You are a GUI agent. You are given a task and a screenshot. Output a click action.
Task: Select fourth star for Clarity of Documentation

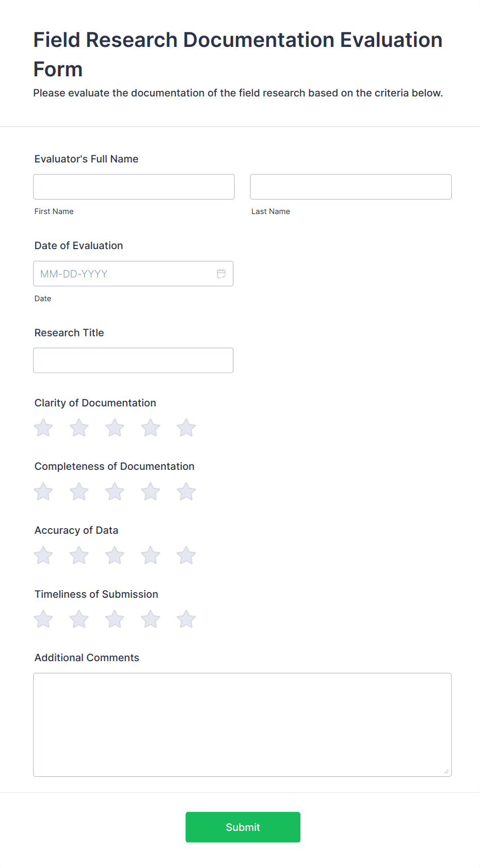coord(150,428)
